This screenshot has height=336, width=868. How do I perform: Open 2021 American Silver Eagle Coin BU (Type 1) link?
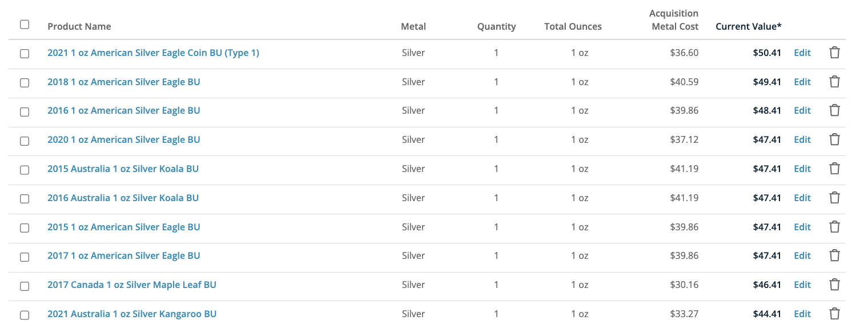coord(153,53)
